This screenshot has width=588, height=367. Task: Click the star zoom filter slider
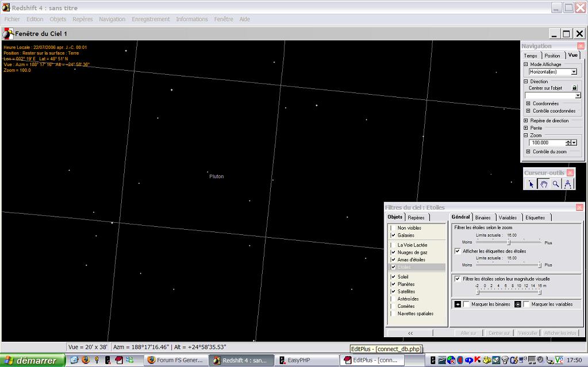point(509,242)
